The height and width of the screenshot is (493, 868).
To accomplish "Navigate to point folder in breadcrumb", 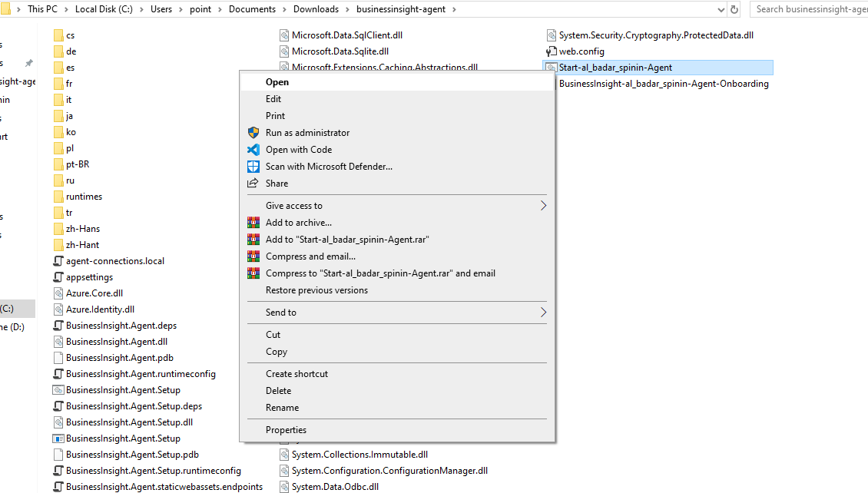I will [200, 9].
